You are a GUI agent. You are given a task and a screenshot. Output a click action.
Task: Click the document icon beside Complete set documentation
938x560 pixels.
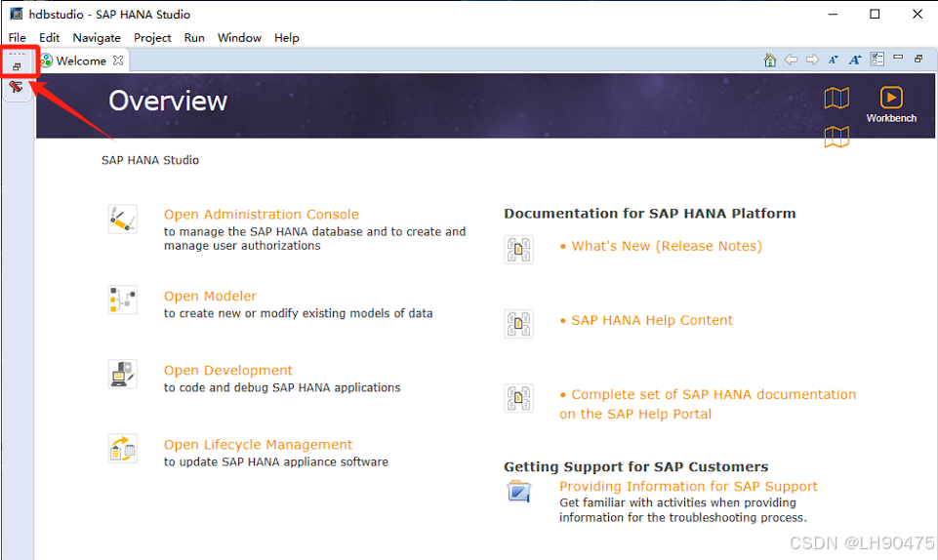pos(518,398)
